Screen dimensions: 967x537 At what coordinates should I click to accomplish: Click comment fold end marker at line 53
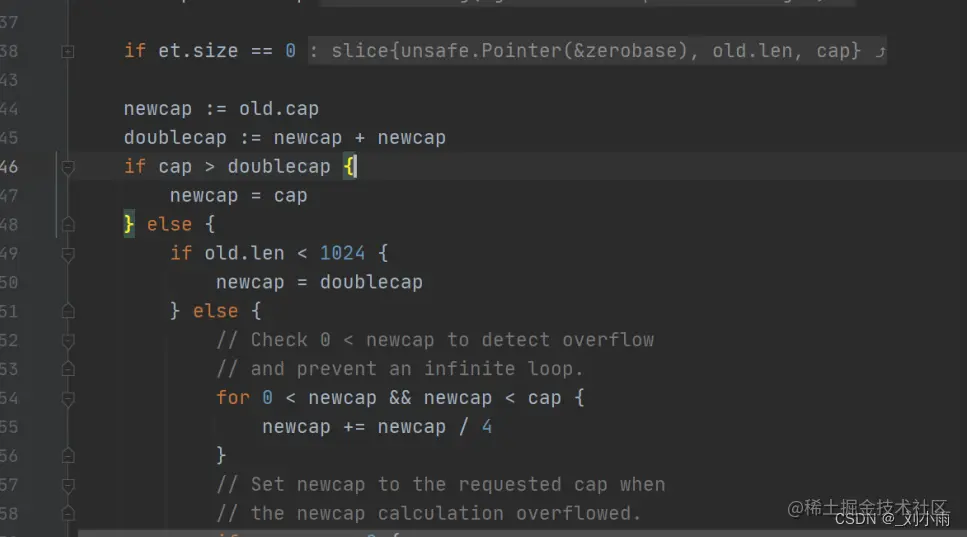[x=68, y=369]
